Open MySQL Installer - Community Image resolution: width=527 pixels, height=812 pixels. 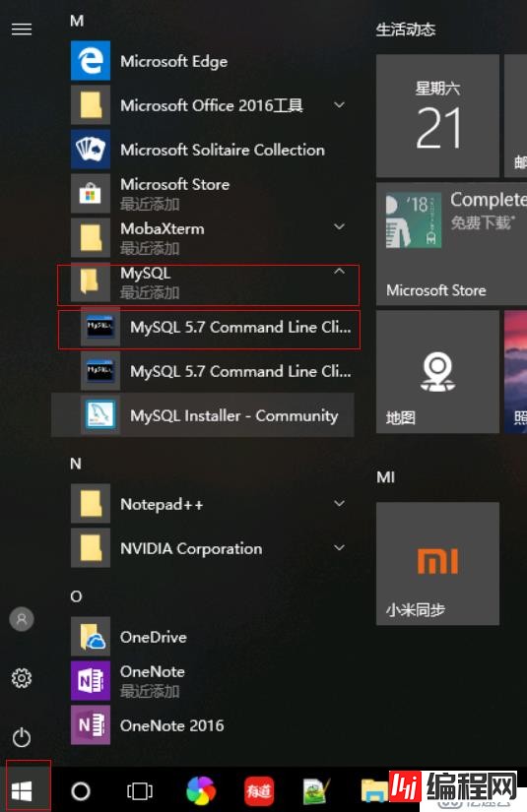click(x=203, y=415)
